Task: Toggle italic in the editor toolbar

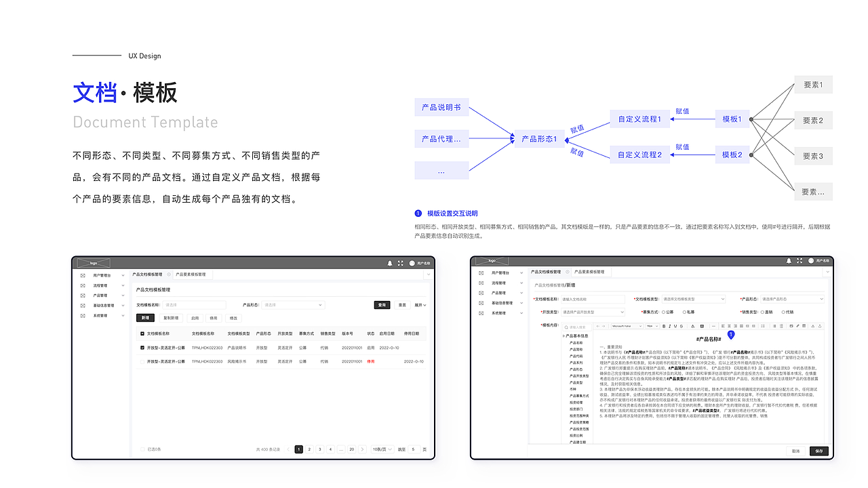Action: 670,326
